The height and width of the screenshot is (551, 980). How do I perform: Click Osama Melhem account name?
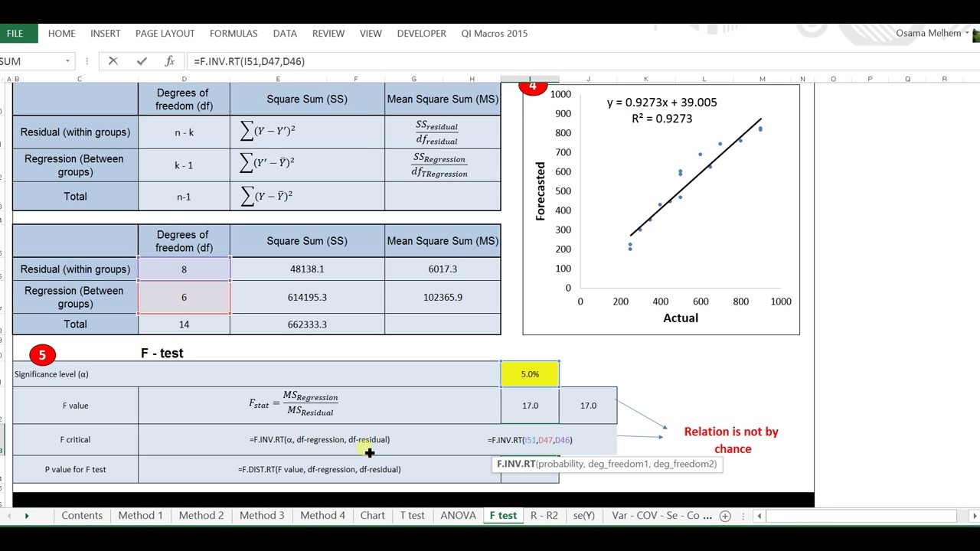tap(928, 34)
